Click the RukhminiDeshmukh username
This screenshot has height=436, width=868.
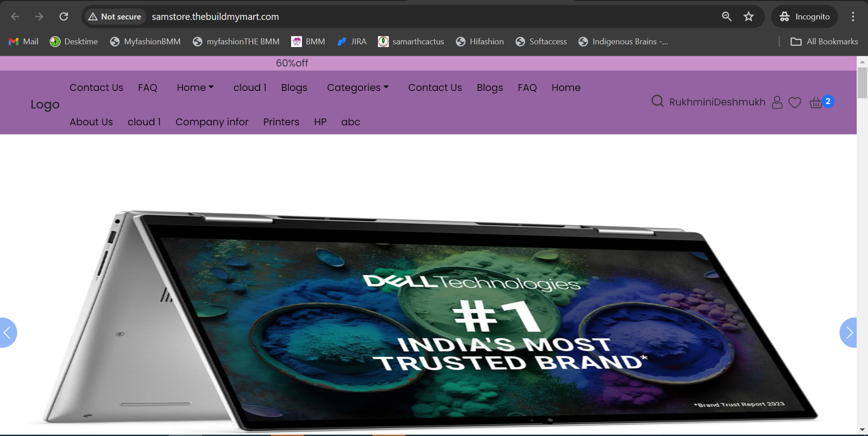pos(717,102)
